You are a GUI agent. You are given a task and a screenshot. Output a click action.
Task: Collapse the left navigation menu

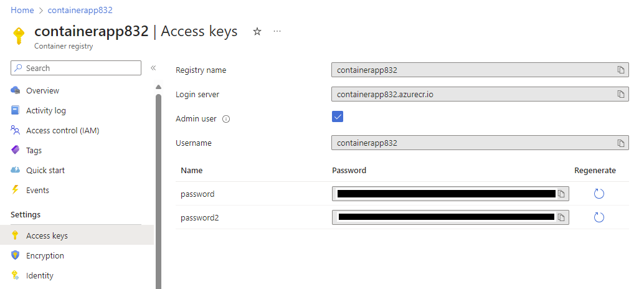(x=153, y=68)
